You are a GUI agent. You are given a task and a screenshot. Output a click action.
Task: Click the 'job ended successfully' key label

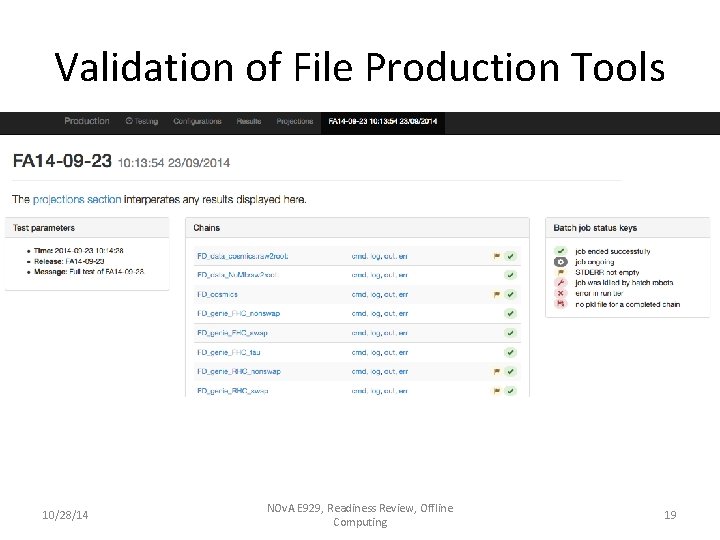coord(613,251)
